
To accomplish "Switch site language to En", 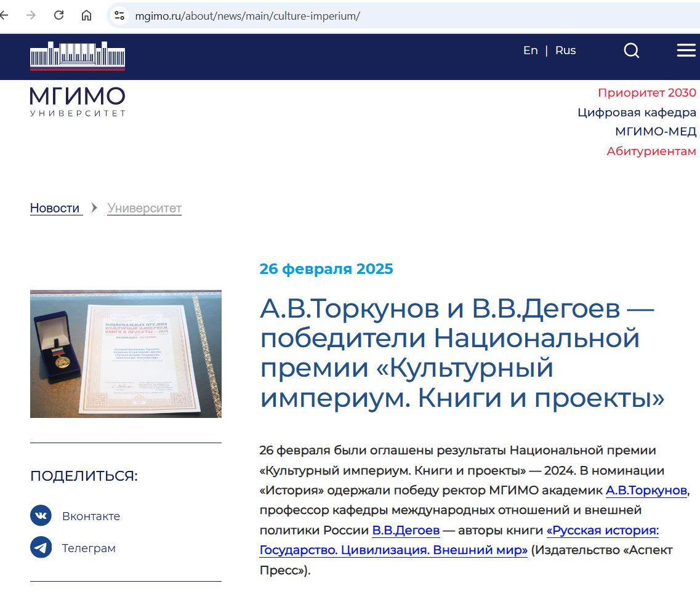I will [530, 50].
